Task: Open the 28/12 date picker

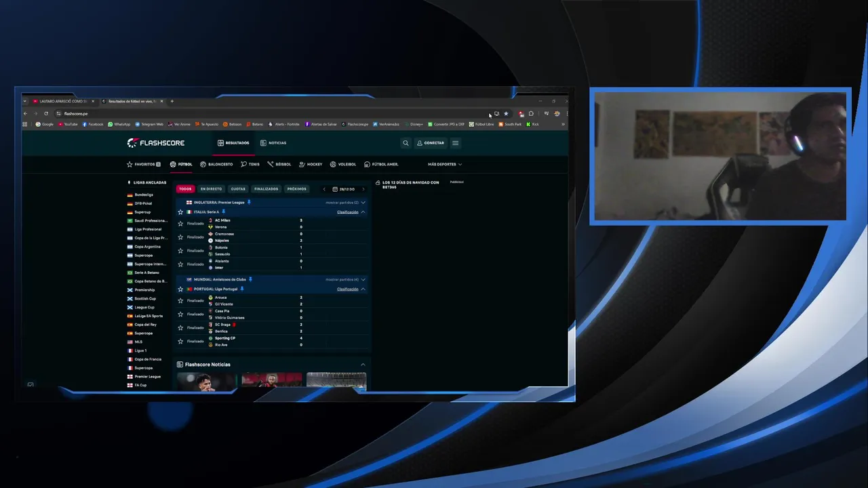Action: tap(344, 189)
